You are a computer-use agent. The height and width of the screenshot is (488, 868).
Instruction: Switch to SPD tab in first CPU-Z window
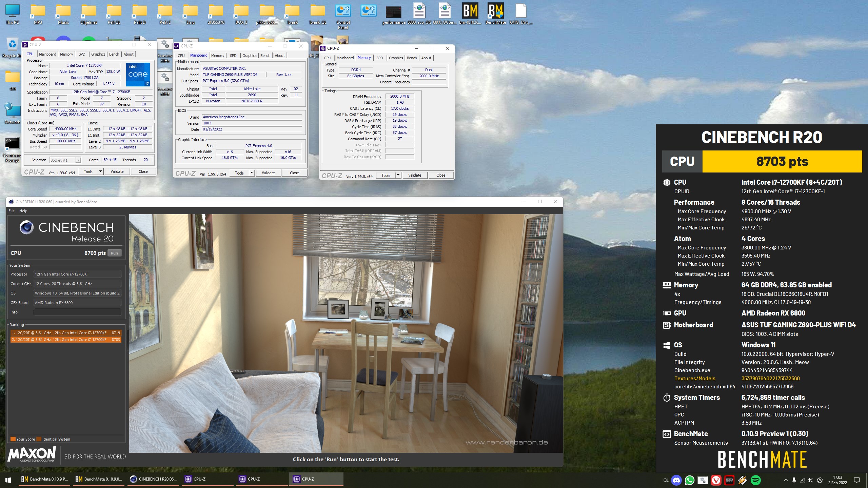click(x=82, y=54)
